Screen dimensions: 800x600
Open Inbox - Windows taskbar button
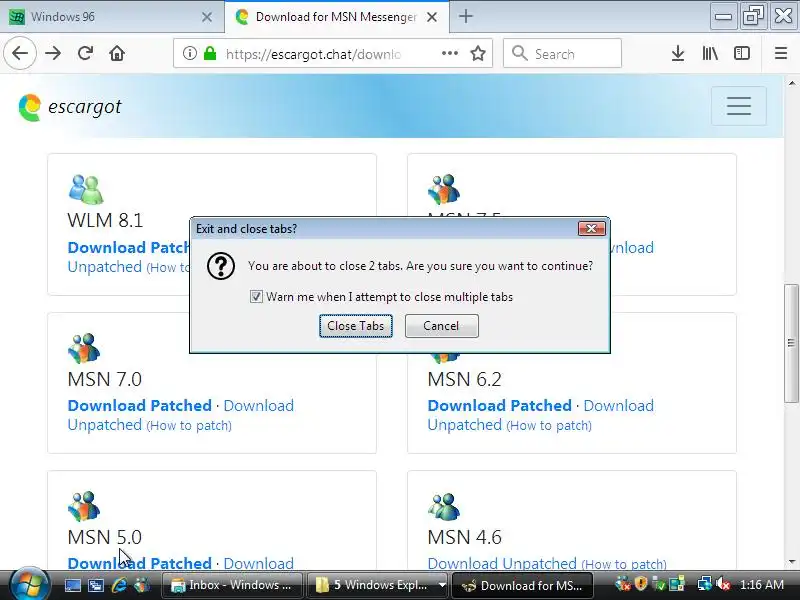click(x=233, y=585)
